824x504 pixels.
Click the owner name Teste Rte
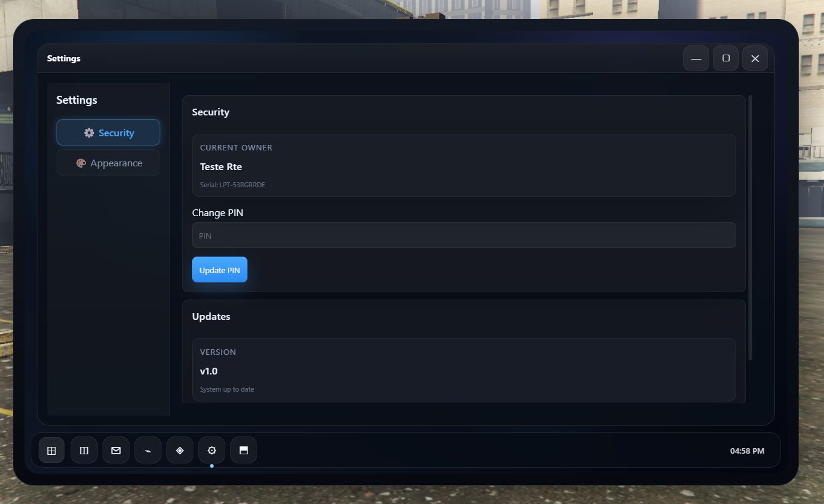(x=221, y=167)
